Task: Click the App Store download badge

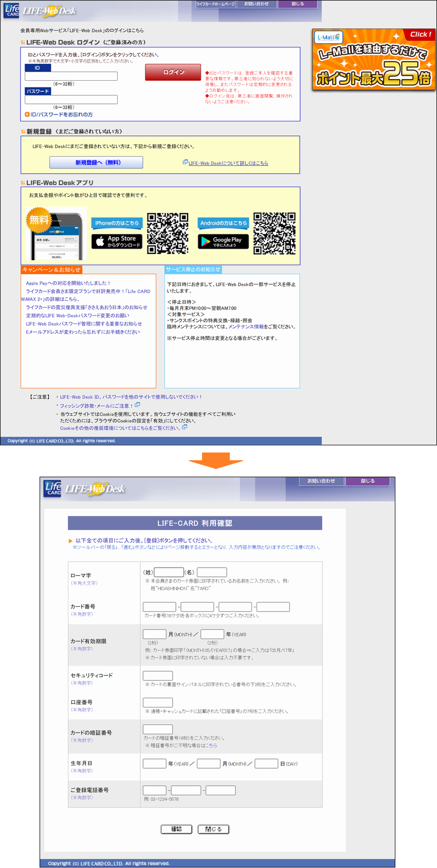Action: pyautogui.click(x=117, y=241)
